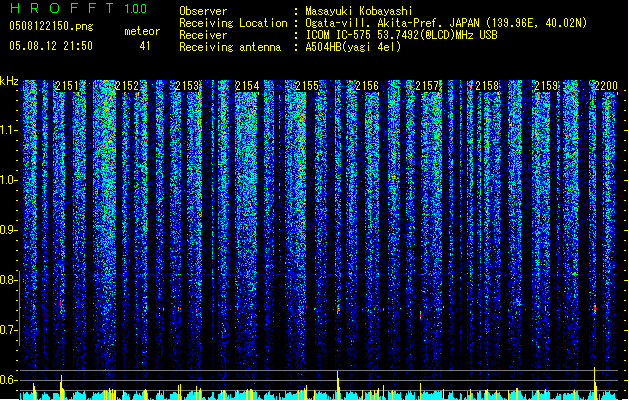Viewport: 629px width, 400px height.
Task: Click the 1.1 kHz frequency axis label
Action: (8, 130)
